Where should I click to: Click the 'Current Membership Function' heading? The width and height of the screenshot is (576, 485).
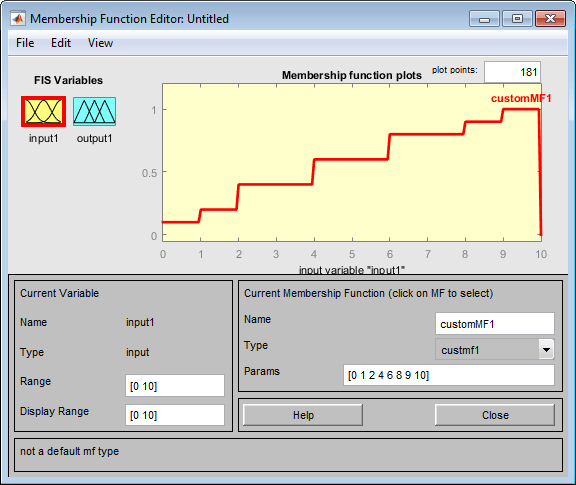[x=368, y=293]
